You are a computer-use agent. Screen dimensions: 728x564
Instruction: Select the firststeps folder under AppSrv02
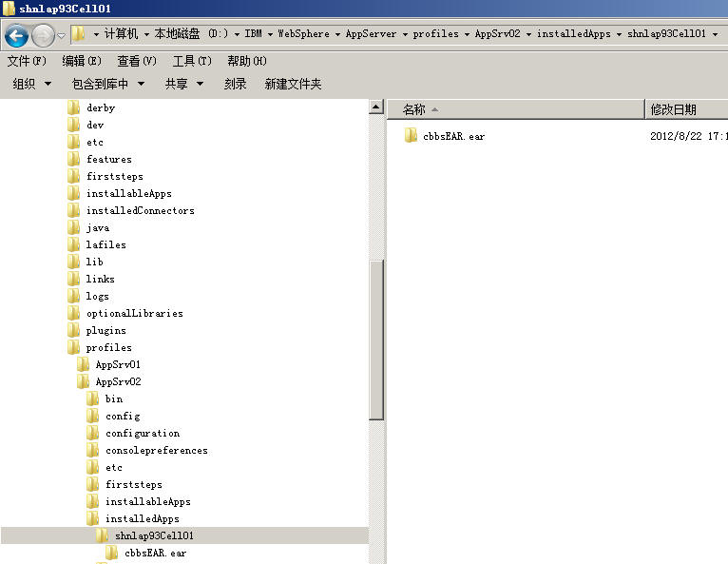134,484
